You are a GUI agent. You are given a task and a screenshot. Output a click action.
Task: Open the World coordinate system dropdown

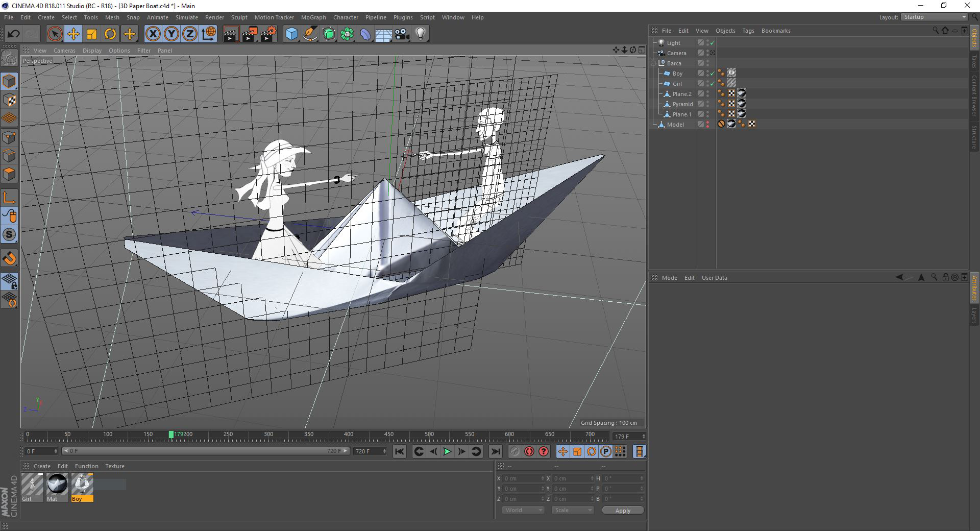[523, 510]
